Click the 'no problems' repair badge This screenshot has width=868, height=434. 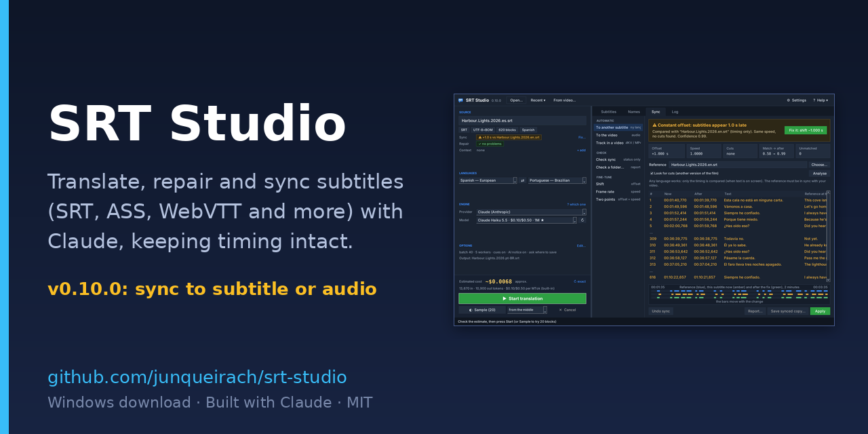490,144
